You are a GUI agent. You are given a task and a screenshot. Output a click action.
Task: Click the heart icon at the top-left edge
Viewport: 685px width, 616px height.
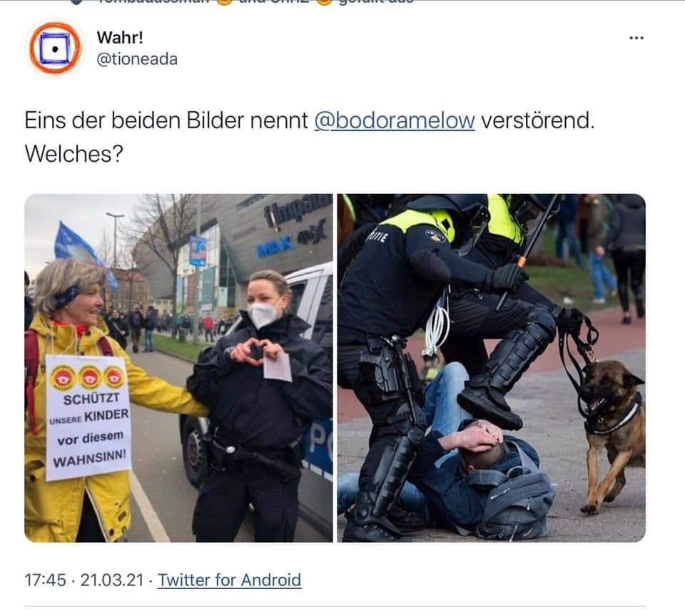(x=76, y=1)
